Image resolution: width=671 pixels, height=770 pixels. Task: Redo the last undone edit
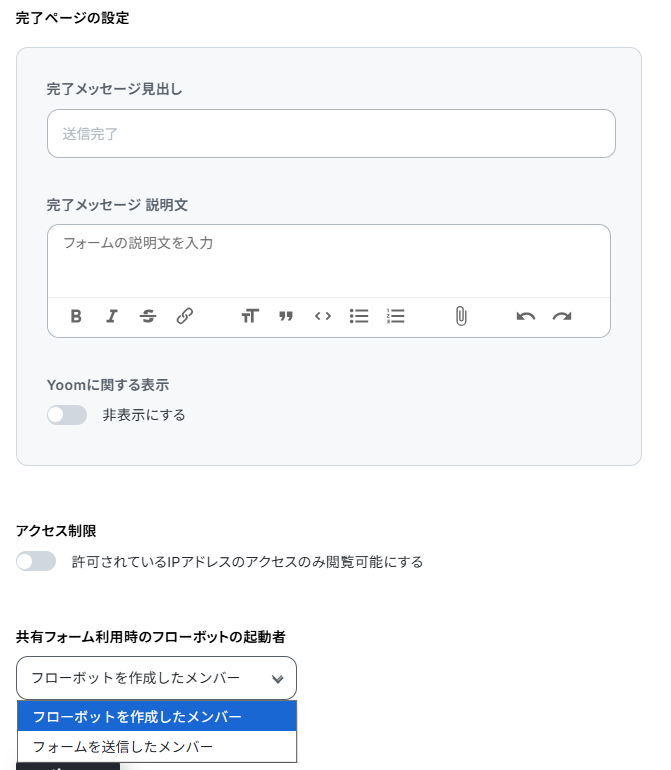coord(562,316)
